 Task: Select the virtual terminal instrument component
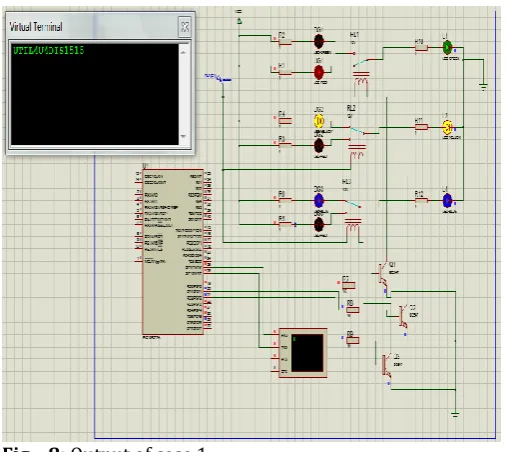tap(303, 353)
